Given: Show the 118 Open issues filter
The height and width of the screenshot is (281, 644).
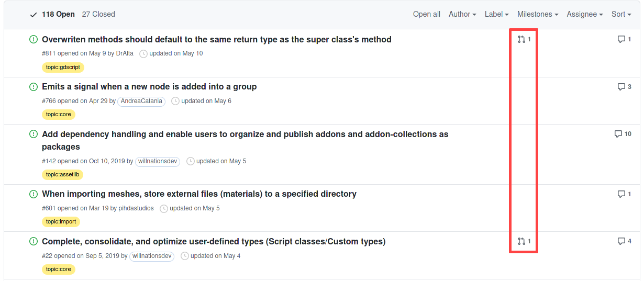Looking at the screenshot, I should coord(52,14).
